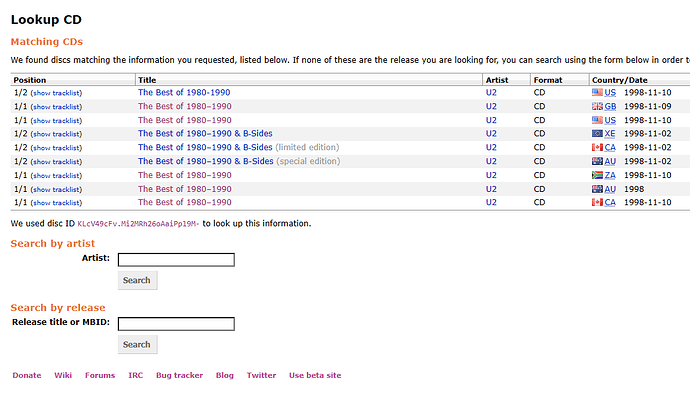Click the Australia flag next to 1998
This screenshot has height=410, width=690.
597,189
